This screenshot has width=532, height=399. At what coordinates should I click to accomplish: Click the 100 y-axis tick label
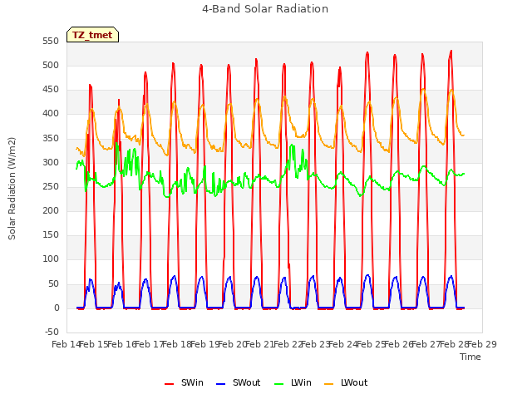click(51, 259)
